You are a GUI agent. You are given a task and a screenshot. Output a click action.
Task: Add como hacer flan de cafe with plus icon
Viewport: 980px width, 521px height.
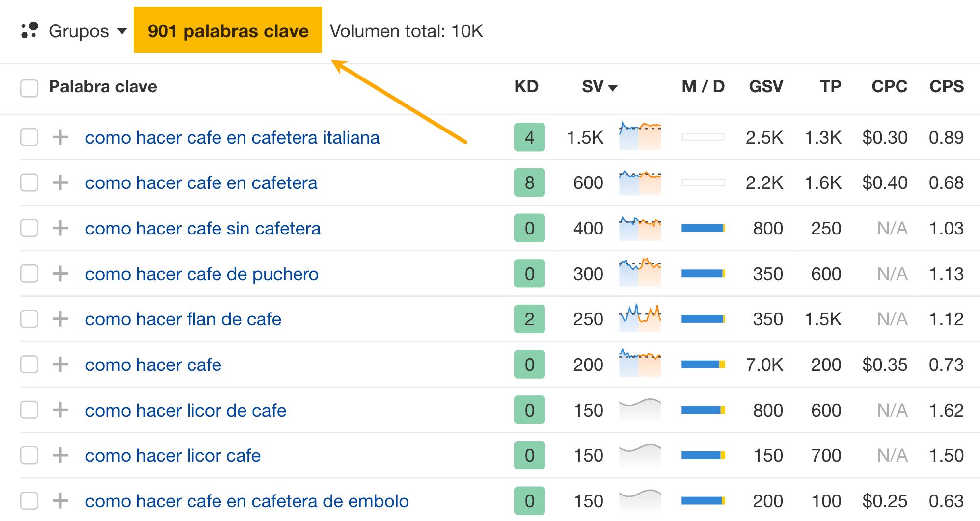(x=60, y=319)
